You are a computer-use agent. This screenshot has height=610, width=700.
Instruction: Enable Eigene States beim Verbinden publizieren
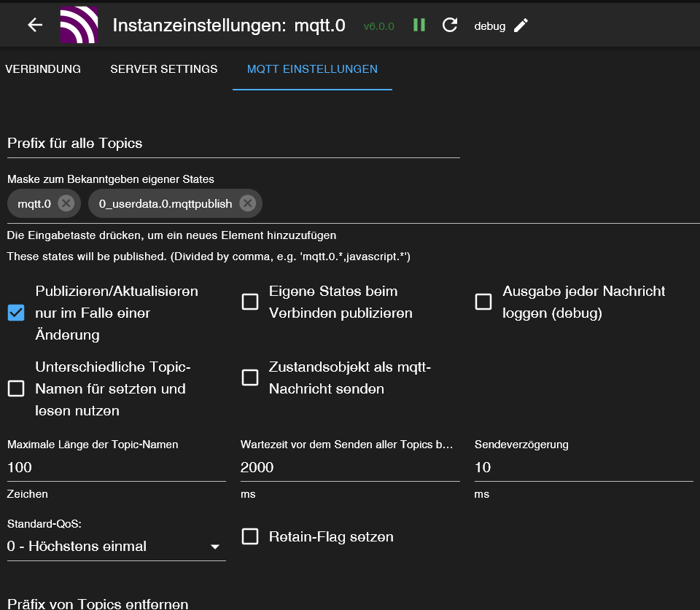(250, 302)
